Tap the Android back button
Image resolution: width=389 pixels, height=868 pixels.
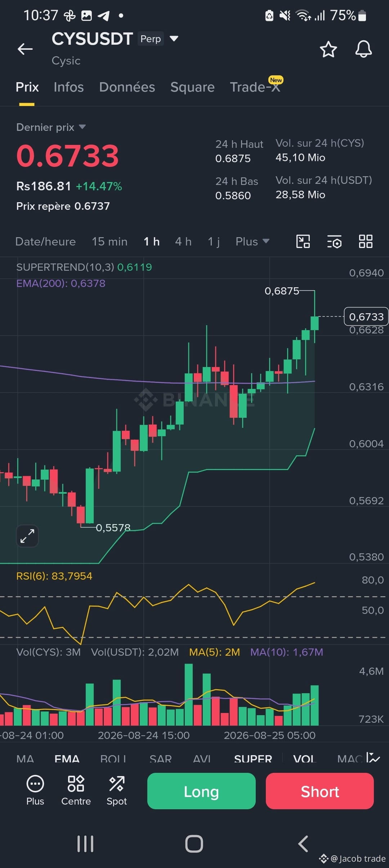[303, 844]
